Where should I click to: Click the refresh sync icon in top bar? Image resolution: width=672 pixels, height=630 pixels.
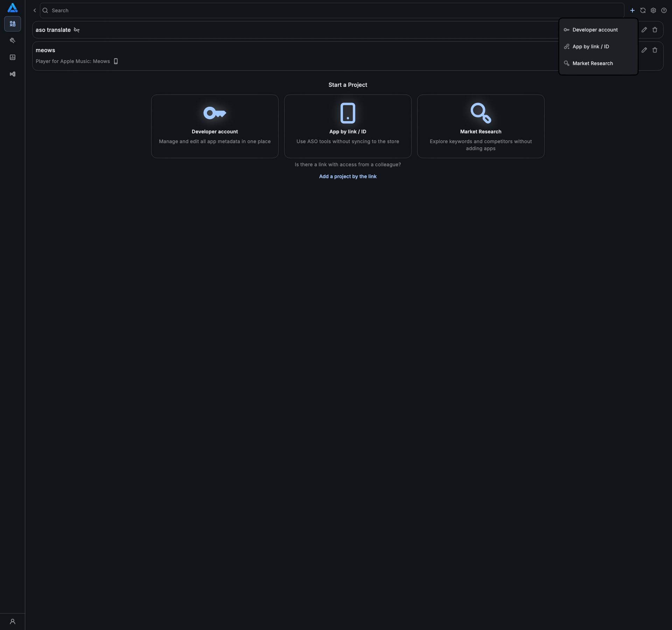point(643,10)
